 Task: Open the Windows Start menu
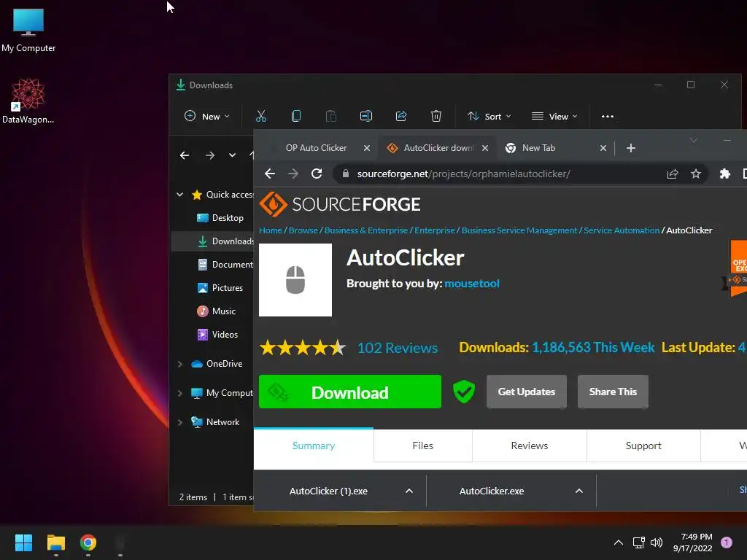[23, 542]
